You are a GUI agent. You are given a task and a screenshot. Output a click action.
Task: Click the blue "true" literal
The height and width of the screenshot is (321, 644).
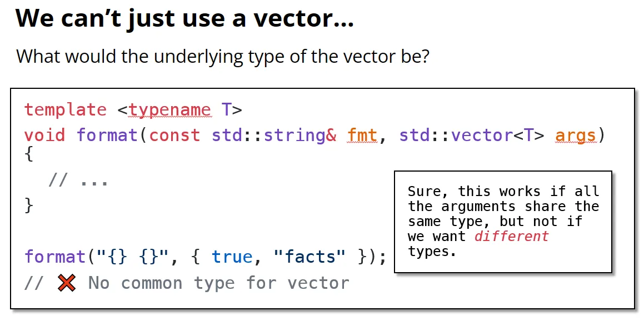(232, 257)
